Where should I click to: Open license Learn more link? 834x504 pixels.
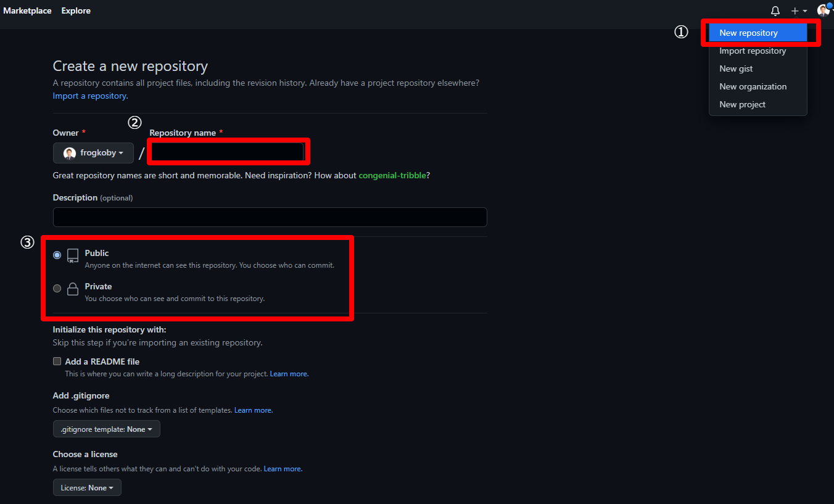(x=283, y=469)
